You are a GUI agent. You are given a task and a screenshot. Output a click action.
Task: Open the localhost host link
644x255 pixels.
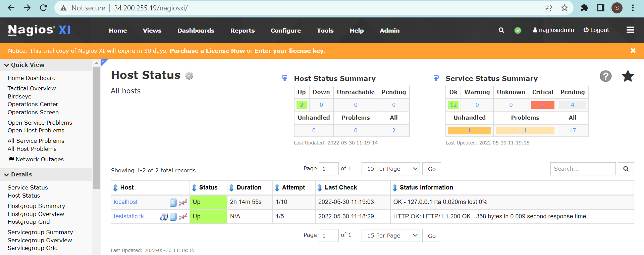pyautogui.click(x=125, y=202)
